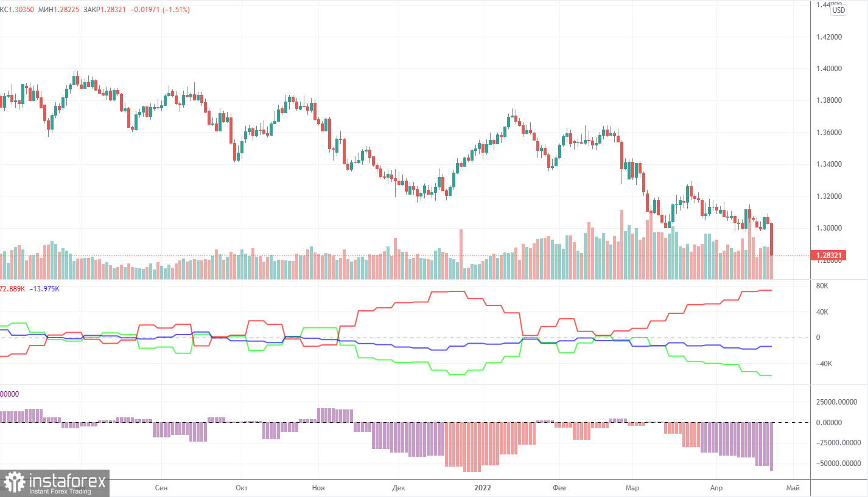Screen dimensions: 868x497
Task: Click the 1.38000 price axis label
Action: click(830, 100)
